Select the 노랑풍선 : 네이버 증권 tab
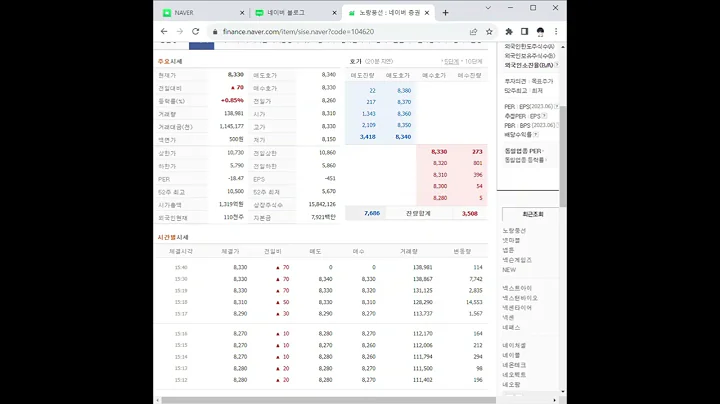Viewport: 720px width, 404px height. click(388, 13)
